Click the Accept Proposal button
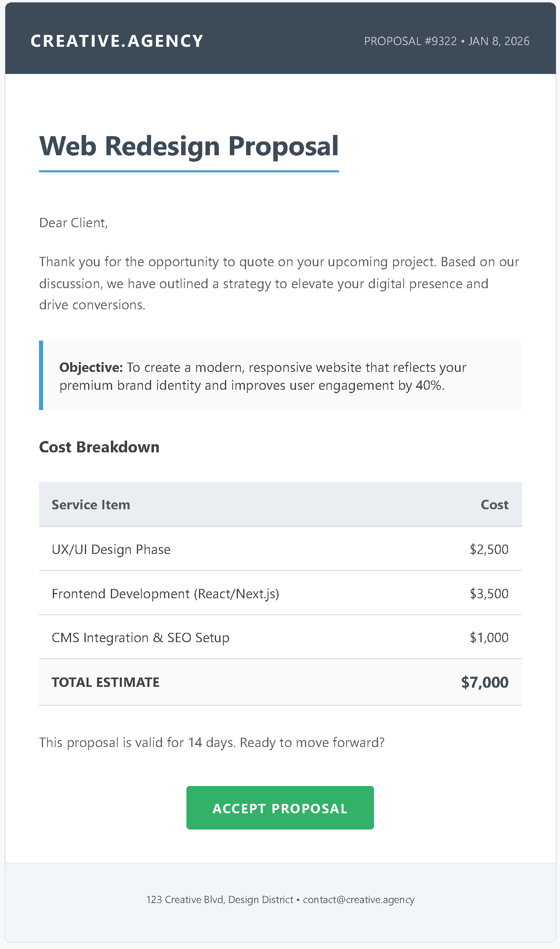 (280, 808)
